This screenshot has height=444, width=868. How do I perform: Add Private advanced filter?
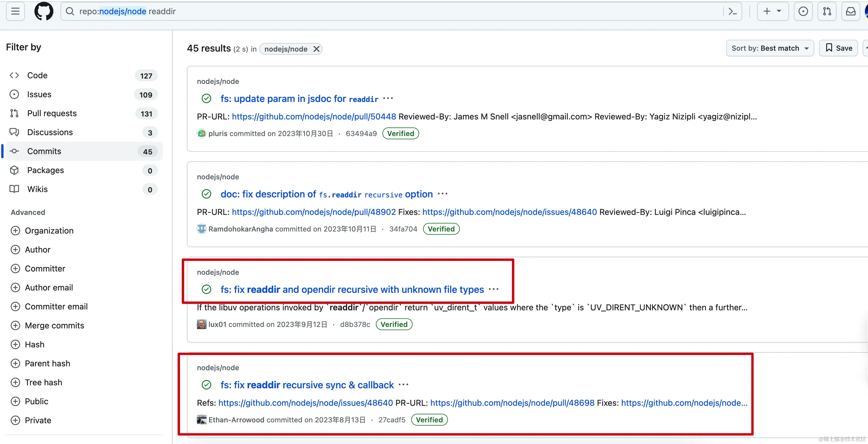point(31,421)
